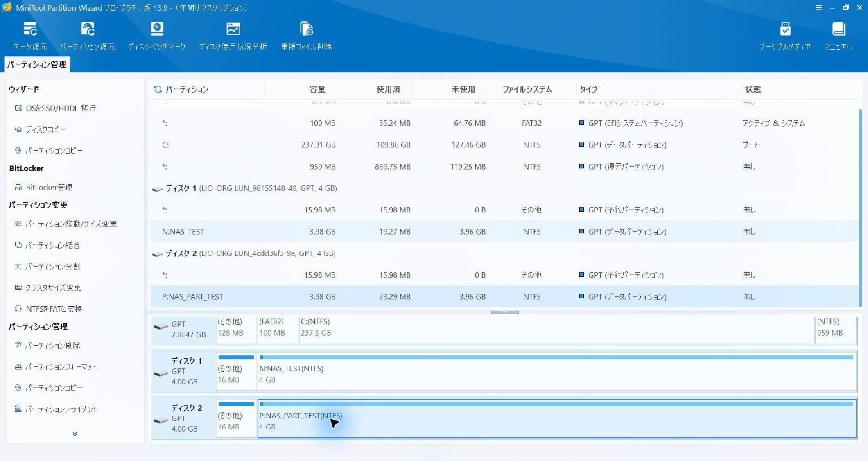Select the P:NAS_PART_TEST row in the list
The image size is (868, 461).
pyautogui.click(x=505, y=297)
